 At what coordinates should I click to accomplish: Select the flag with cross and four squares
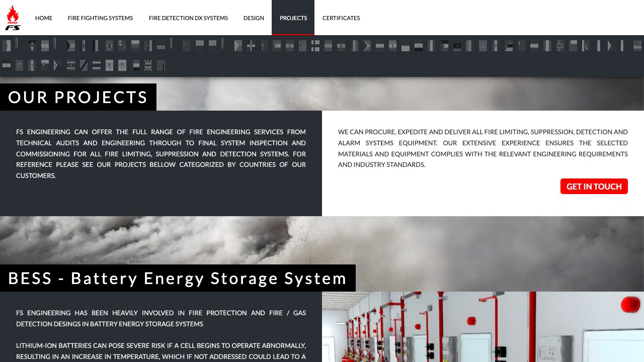pyautogui.click(x=315, y=46)
